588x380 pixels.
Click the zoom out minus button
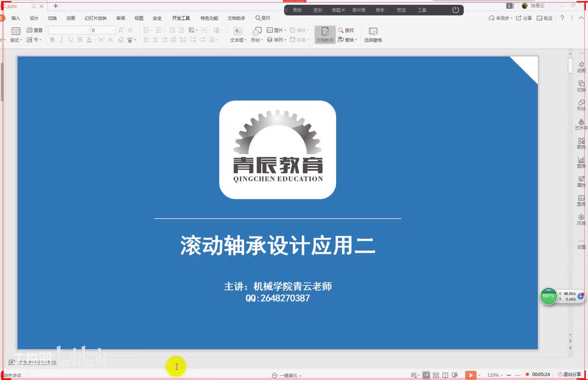(509, 375)
